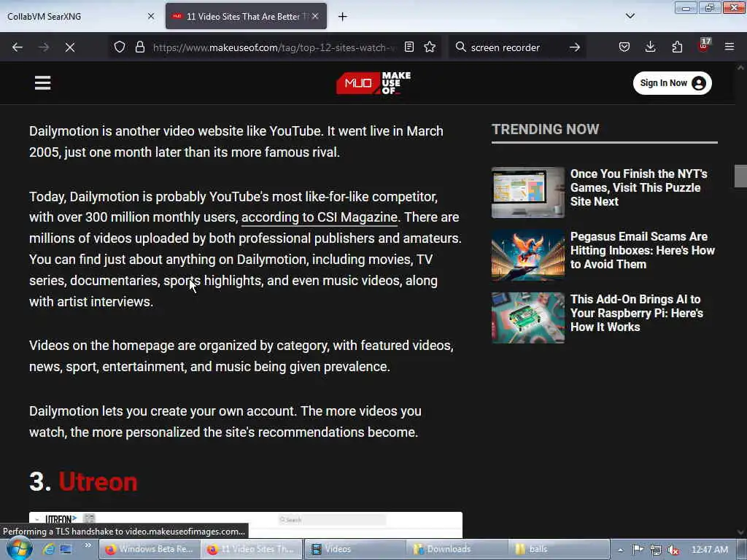Stop loading the page
The image size is (747, 560).
tap(69, 47)
